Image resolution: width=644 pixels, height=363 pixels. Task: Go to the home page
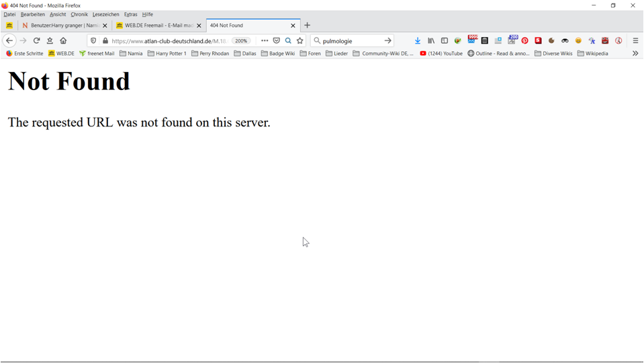pyautogui.click(x=63, y=41)
